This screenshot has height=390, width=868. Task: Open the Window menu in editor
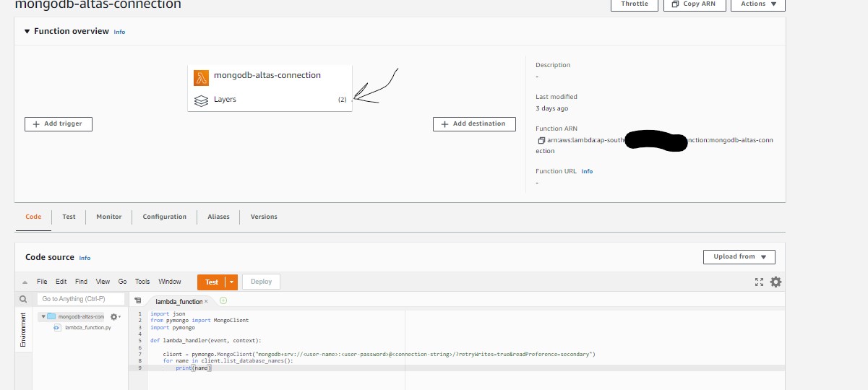pyautogui.click(x=170, y=282)
